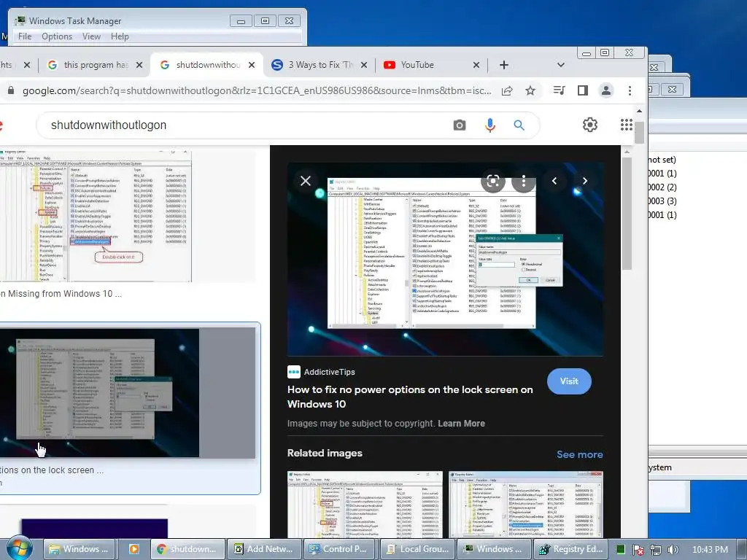Viewport: 747px width, 560px height.
Task: Close the image preview panel
Action: tap(306, 181)
